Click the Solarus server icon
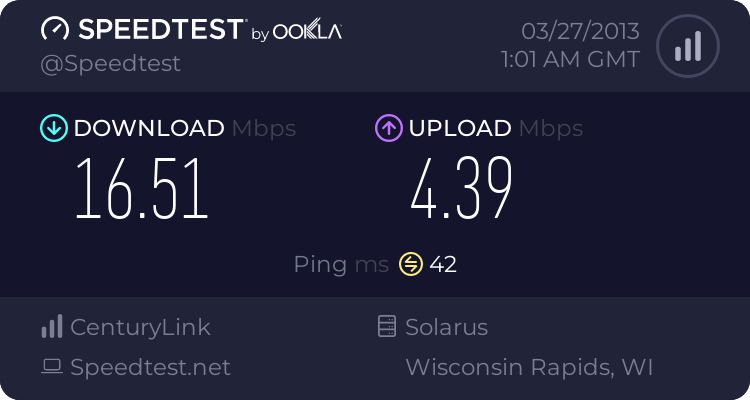Viewport: 750px width, 400px height. [x=386, y=327]
